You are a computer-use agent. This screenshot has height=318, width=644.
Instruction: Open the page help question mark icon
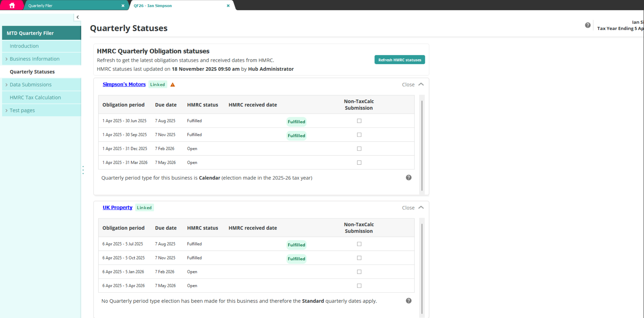point(588,25)
